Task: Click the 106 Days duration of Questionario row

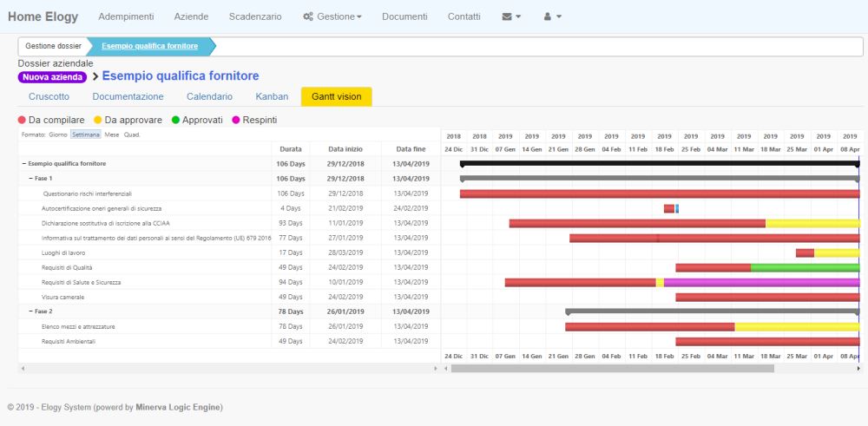Action: [x=291, y=193]
